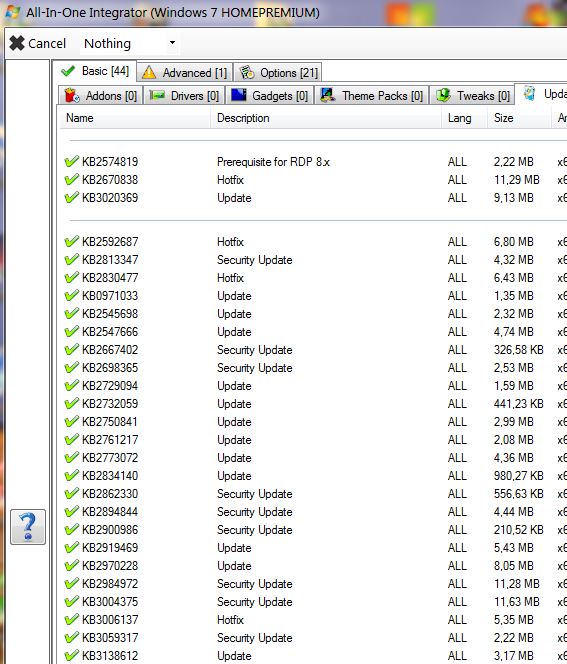Screen dimensions: 567x664
Task: Click the green check icon for KB0971033
Action: [72, 295]
